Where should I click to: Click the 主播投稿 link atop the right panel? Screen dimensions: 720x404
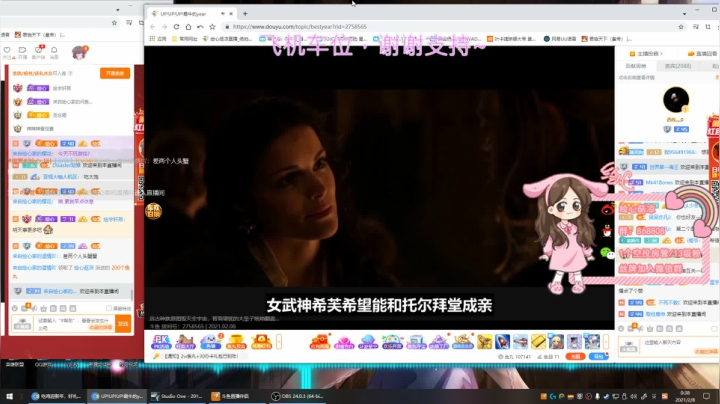(x=647, y=54)
